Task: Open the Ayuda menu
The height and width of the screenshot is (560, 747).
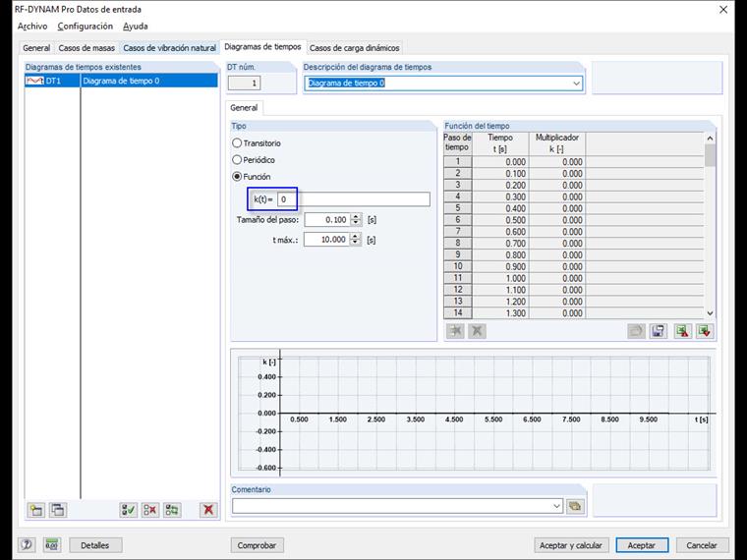Action: pos(136,27)
